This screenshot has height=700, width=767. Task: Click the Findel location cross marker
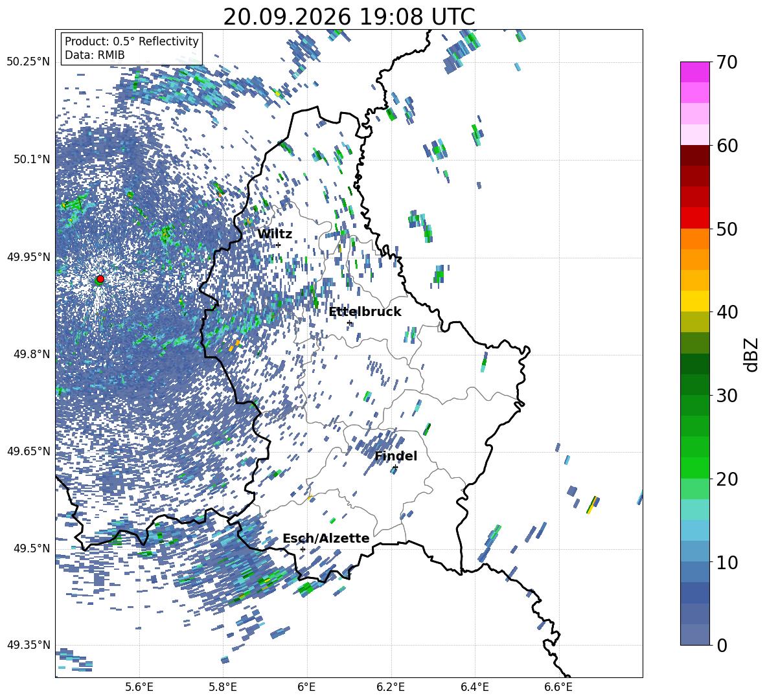click(395, 468)
